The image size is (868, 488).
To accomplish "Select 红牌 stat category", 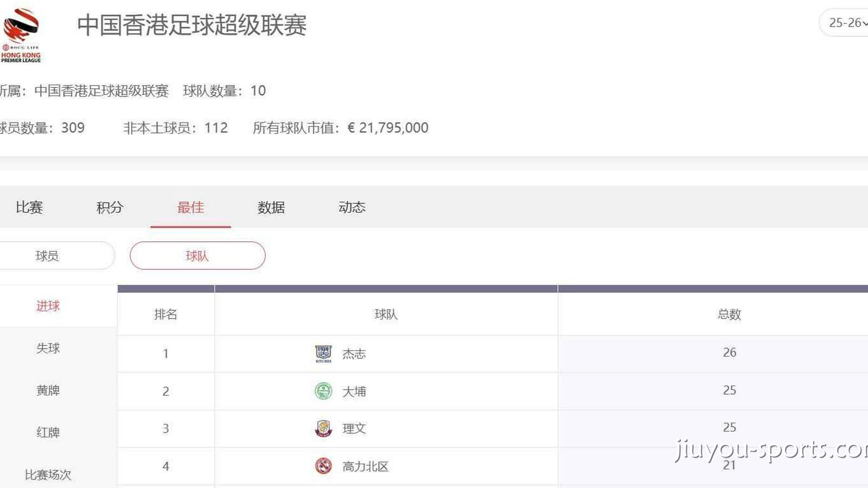I will click(48, 433).
